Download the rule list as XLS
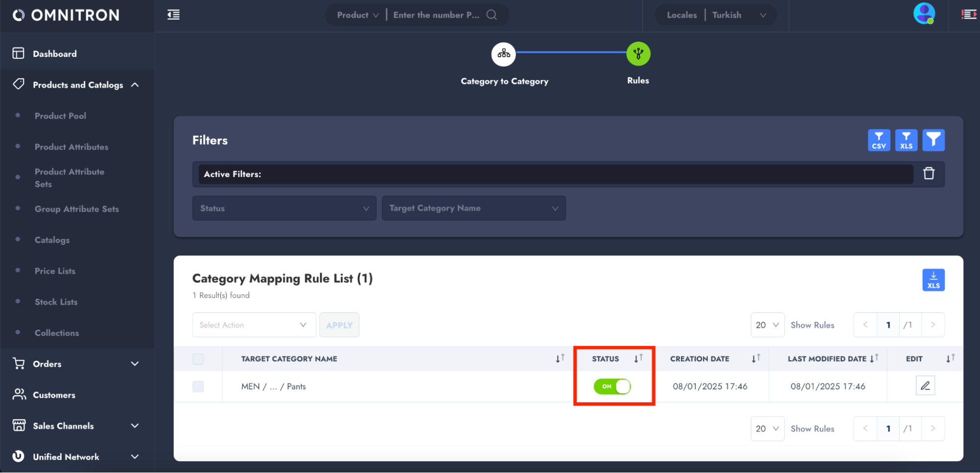 [x=933, y=280]
